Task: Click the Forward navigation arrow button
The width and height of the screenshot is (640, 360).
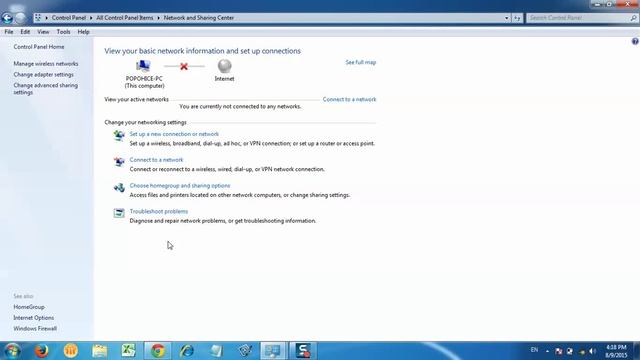Action: click(x=20, y=18)
